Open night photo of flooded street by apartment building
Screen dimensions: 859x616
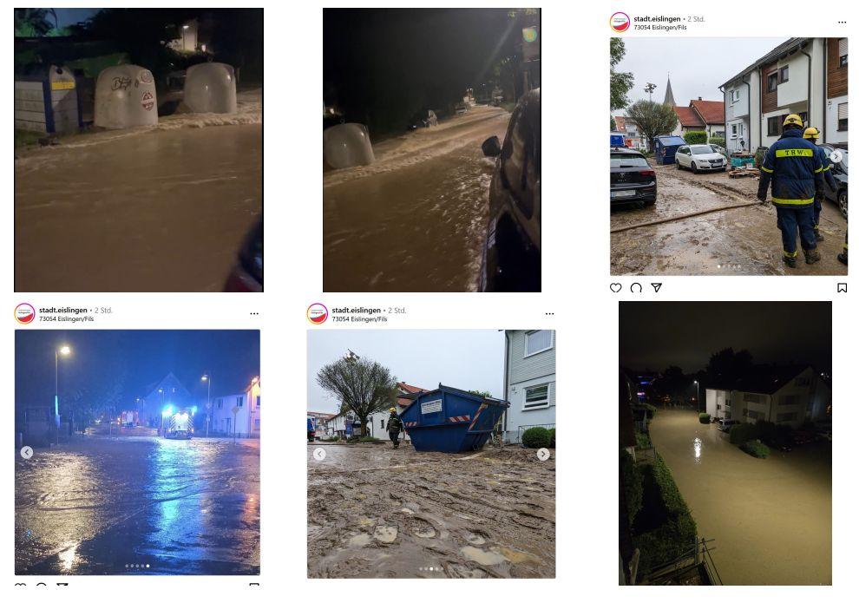pos(725,443)
